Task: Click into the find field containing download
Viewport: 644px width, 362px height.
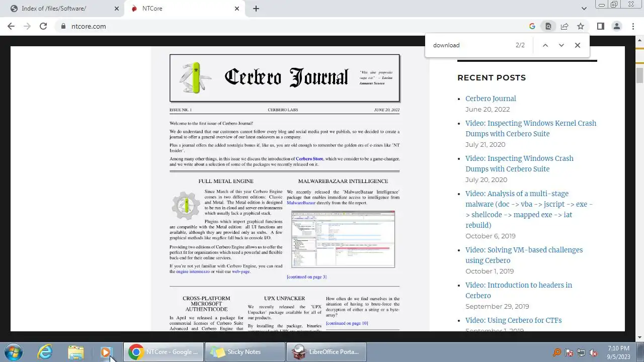Action: click(x=470, y=45)
